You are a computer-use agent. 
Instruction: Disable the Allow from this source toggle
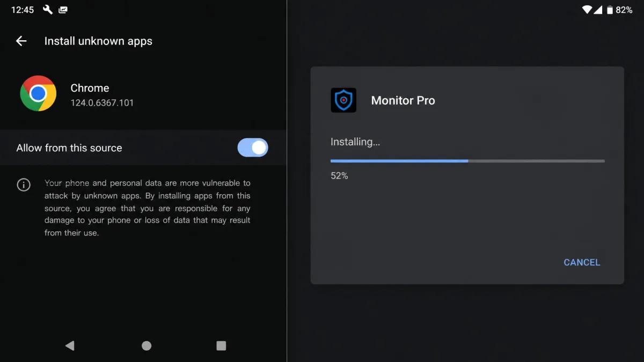click(253, 147)
